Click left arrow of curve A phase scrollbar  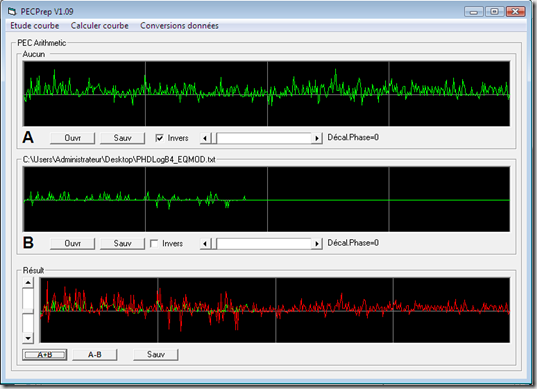tap(205, 138)
